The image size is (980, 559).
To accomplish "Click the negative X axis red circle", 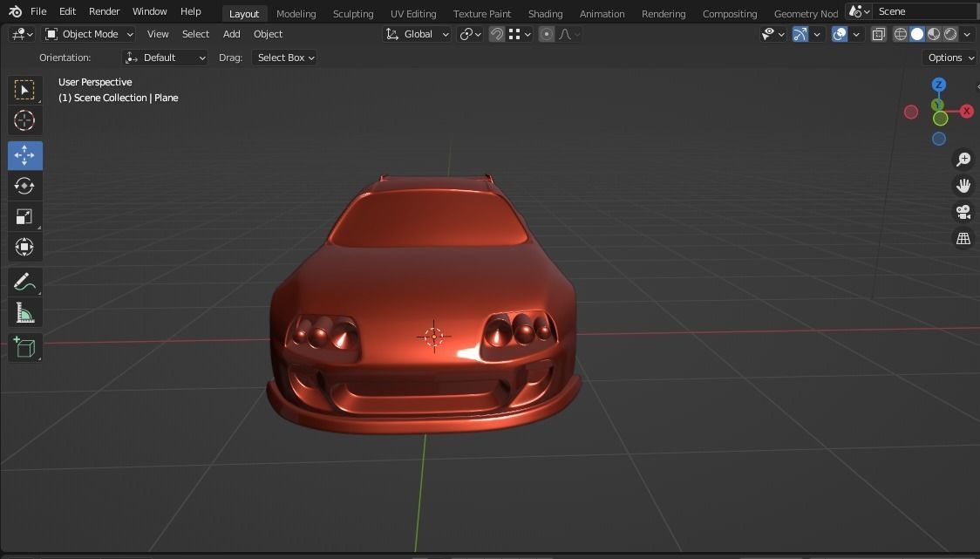I will coord(911,112).
